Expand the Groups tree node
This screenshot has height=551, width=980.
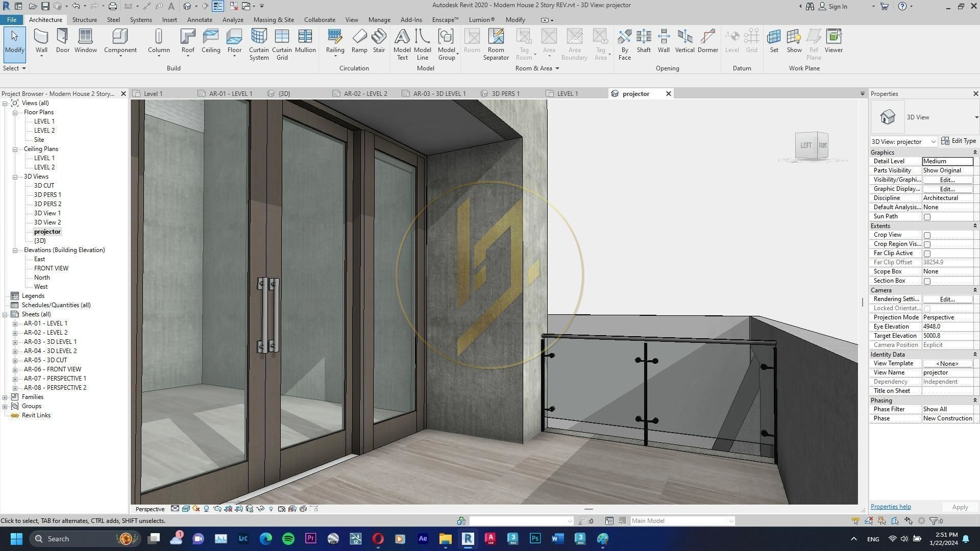[5, 406]
